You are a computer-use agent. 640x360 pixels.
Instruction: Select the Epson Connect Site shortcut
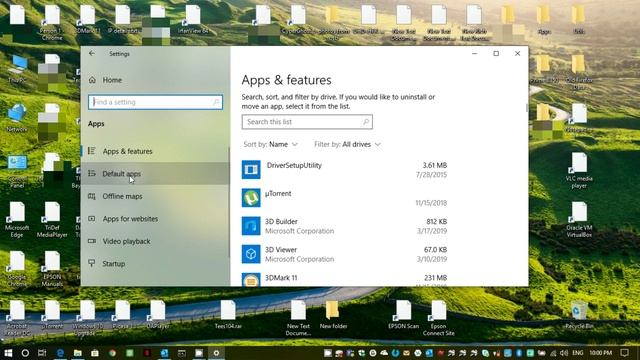(x=438, y=318)
